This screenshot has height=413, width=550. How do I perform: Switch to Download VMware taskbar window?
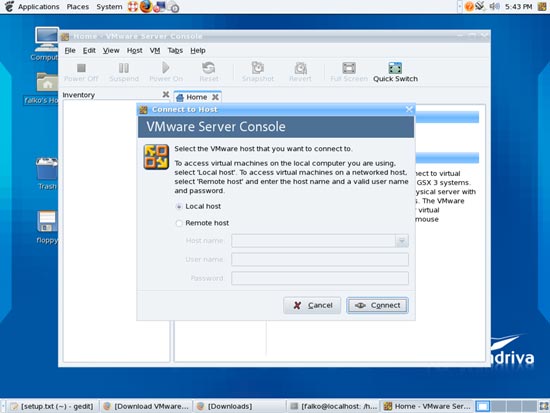click(147, 406)
